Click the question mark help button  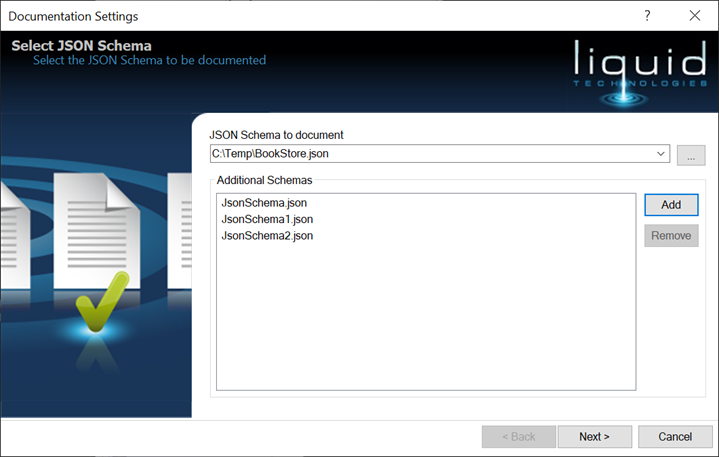[647, 16]
